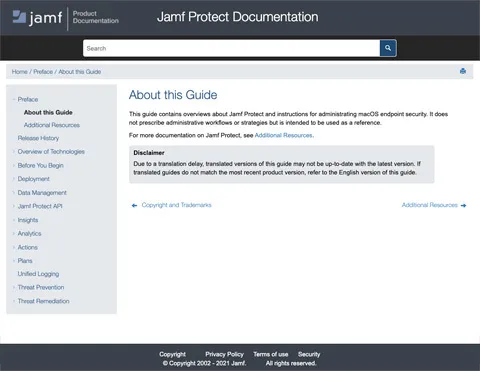This screenshot has width=480, height=371.
Task: Expand Threat Remediation section arrow
Action: [14, 301]
